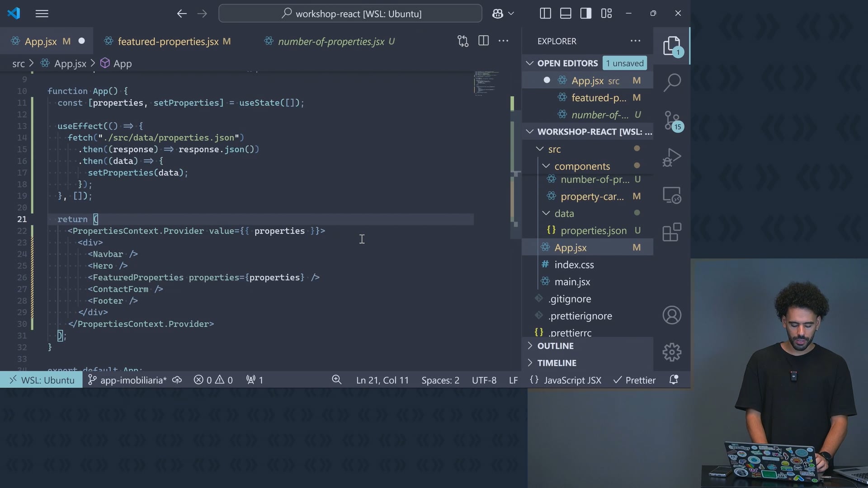Viewport: 868px width, 488px height.
Task: Click Open Changes compare icon in editor toolbar
Action: [462, 41]
